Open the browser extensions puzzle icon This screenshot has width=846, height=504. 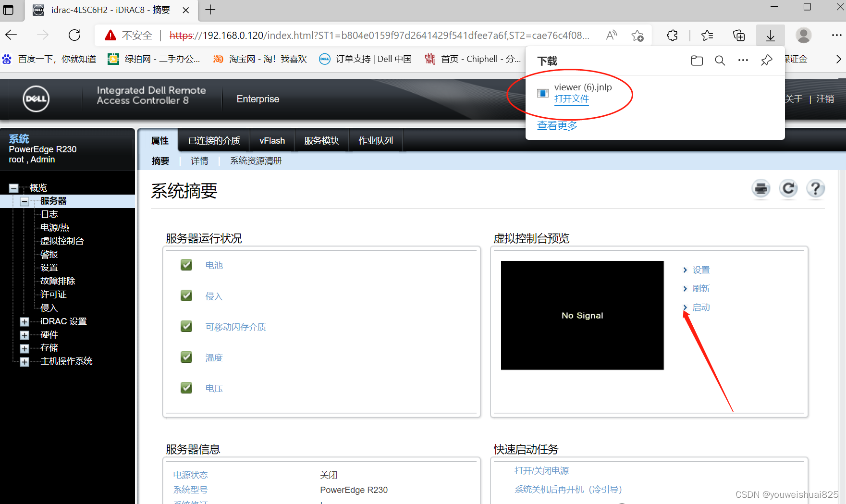click(672, 35)
